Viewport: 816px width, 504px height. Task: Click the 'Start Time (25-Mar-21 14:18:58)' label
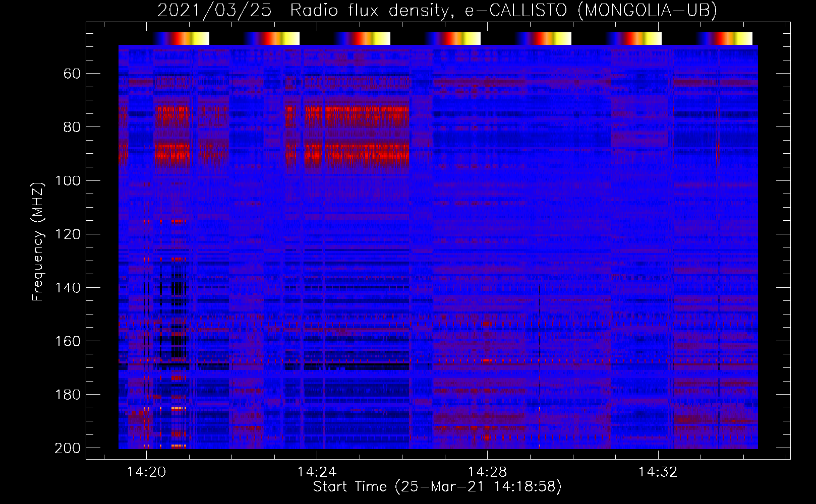pos(437,487)
